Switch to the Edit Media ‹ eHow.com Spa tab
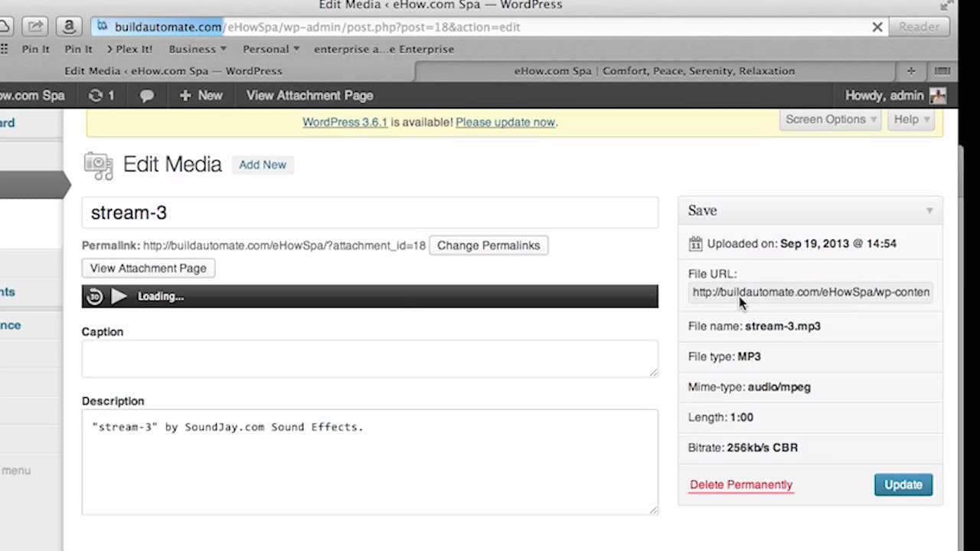 173,70
